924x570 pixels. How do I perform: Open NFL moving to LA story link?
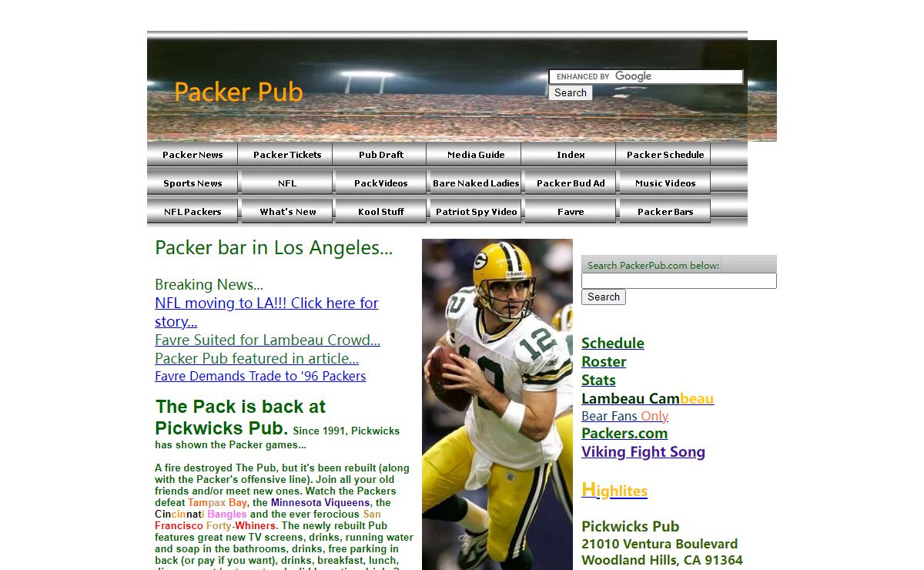tap(266, 312)
